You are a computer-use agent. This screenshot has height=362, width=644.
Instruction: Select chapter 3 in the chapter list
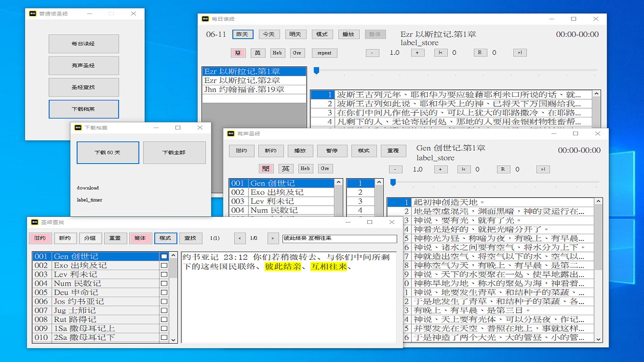click(x=361, y=201)
